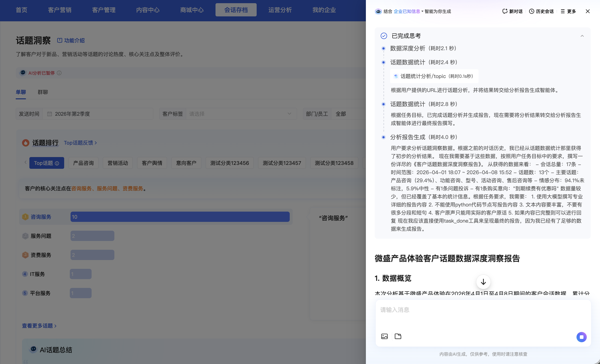Select the 单聊 tab

pyautogui.click(x=21, y=92)
